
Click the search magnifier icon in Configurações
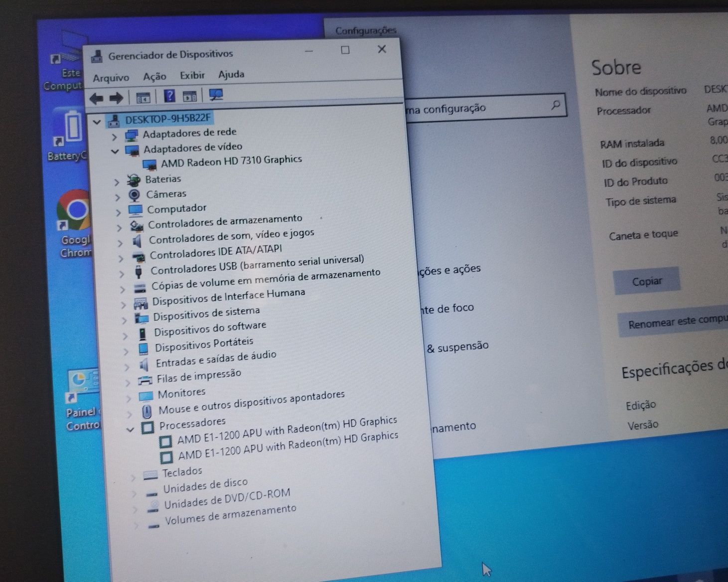coord(556,105)
